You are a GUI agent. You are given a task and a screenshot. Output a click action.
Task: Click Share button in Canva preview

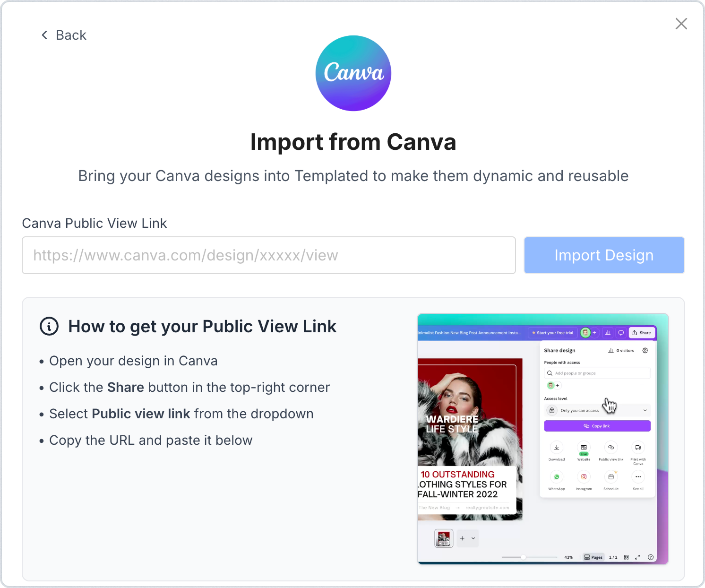point(642,333)
